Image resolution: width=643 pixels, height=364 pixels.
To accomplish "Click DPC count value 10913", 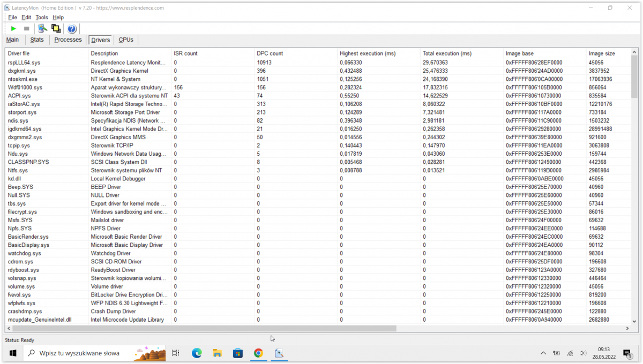I will pyautogui.click(x=264, y=63).
